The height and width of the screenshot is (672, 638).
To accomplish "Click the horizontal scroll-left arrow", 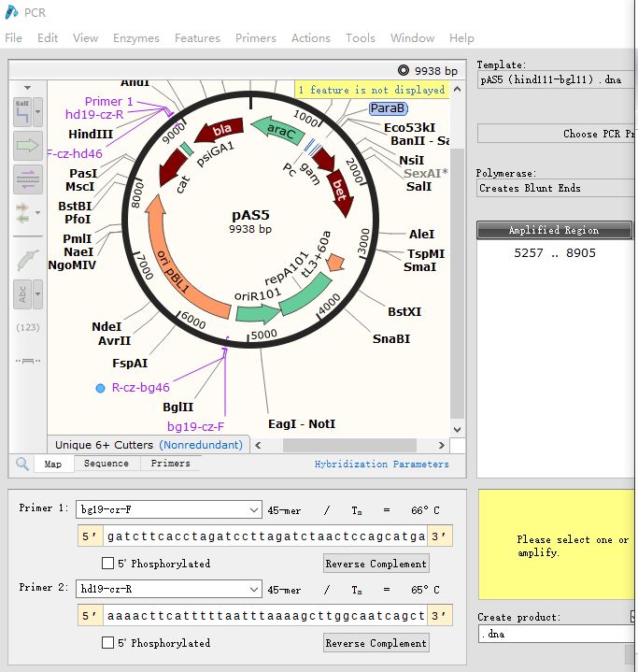I will point(258,445).
